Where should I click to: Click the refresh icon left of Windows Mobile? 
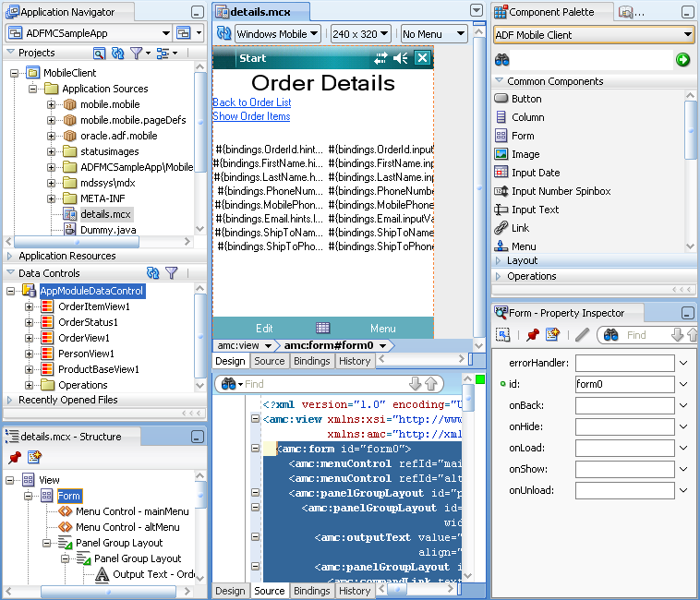(223, 33)
